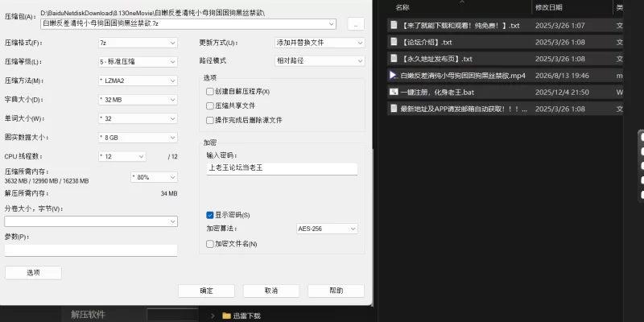644x322 pixels.
Task: Click the batch file icon of 一键注册，化身老王.bat
Action: [394, 92]
